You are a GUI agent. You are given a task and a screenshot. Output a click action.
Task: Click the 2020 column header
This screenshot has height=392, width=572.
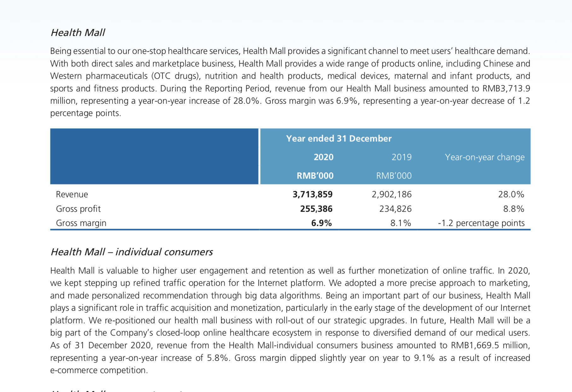point(324,157)
